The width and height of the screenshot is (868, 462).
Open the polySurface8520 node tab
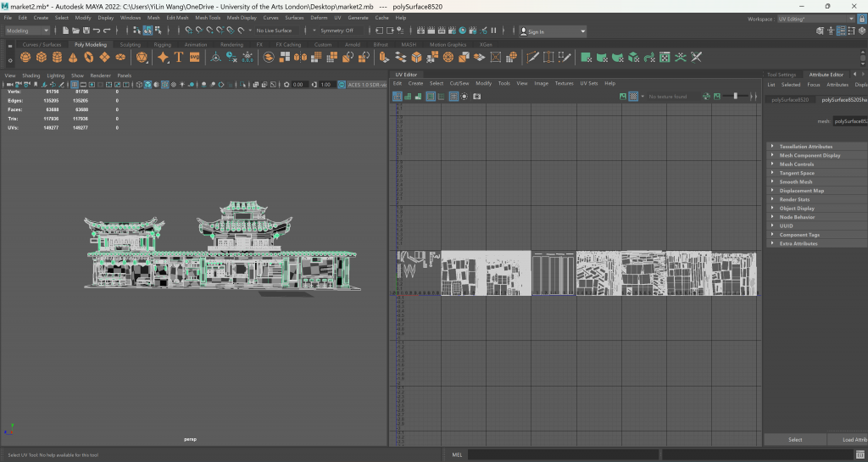click(790, 99)
